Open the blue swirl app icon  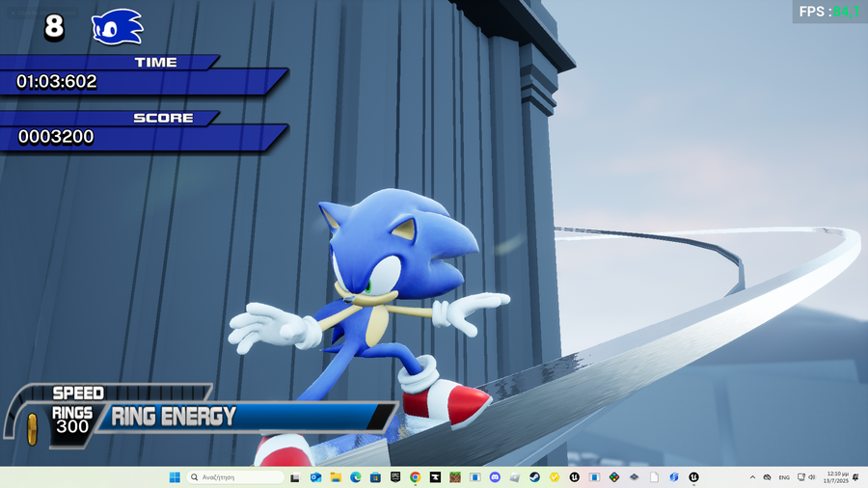674,477
